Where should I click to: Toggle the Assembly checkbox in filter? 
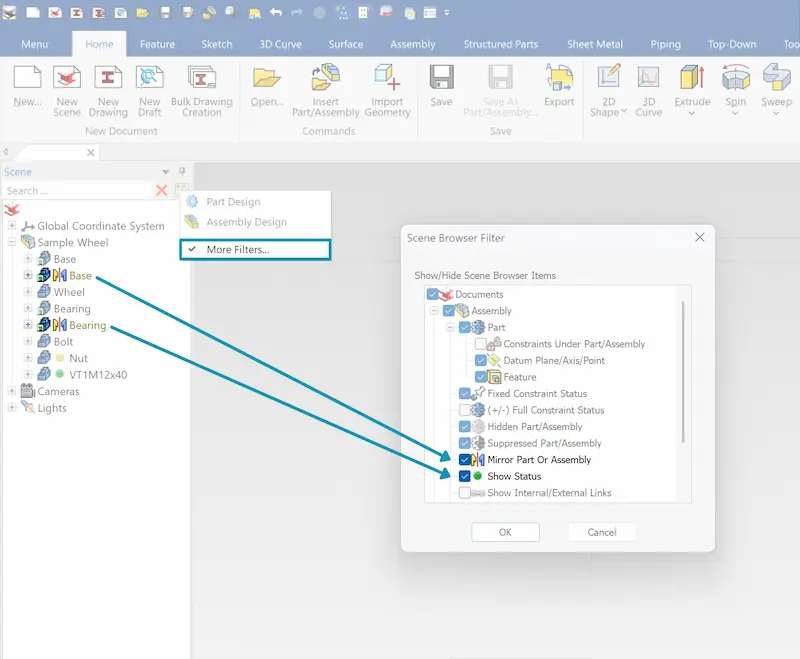[448, 311]
